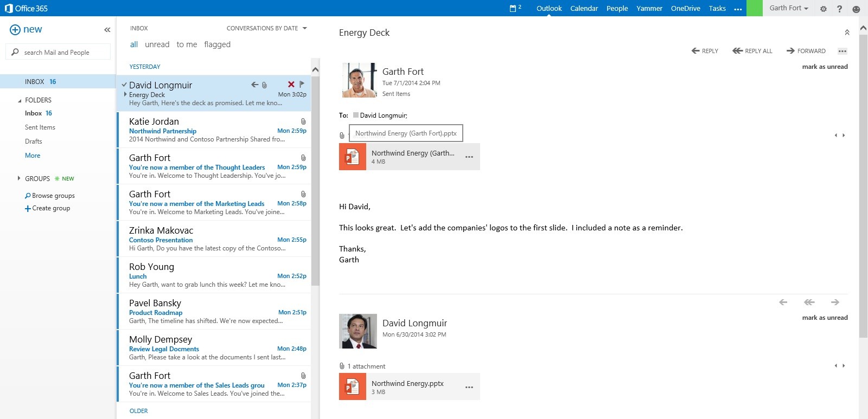The width and height of the screenshot is (868, 419).
Task: Open the Drafts folder
Action: pos(33,141)
